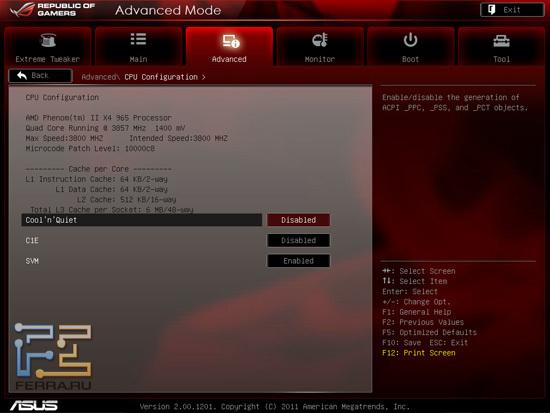
Task: Click the Monitor thermometer icon
Action: 320,40
